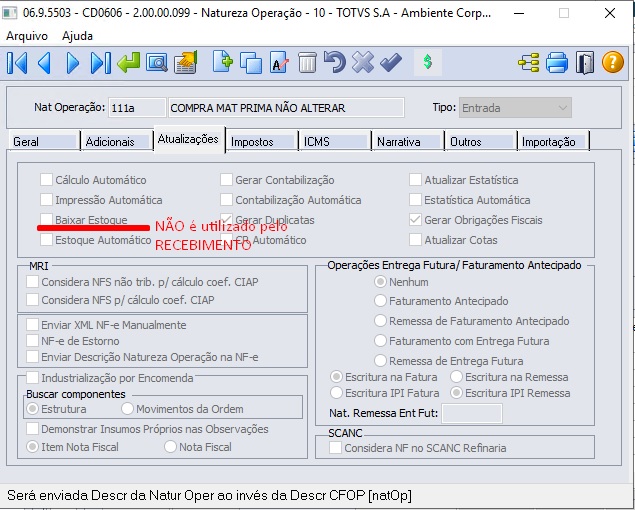The height and width of the screenshot is (510, 635).
Task: Select Nota Fiscal radio option
Action: pos(170,447)
